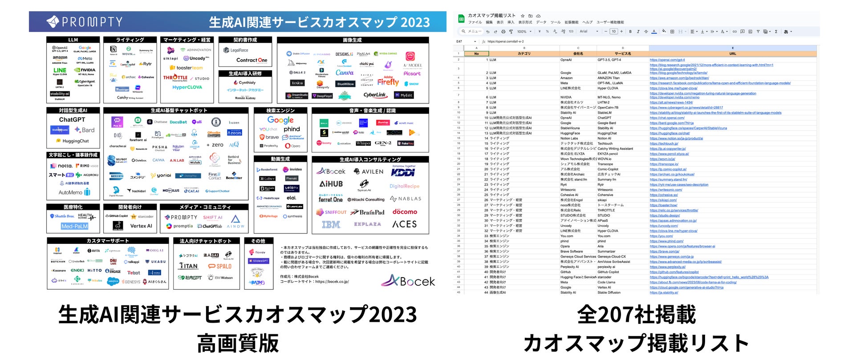Open the 拡張機能 menu
The image size is (868, 361).
pyautogui.click(x=572, y=22)
